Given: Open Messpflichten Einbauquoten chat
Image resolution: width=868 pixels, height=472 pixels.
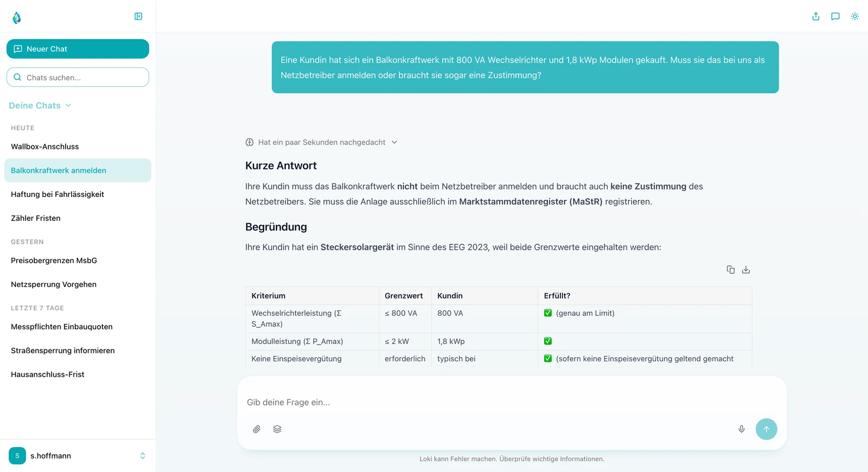Looking at the screenshot, I should (78, 327).
